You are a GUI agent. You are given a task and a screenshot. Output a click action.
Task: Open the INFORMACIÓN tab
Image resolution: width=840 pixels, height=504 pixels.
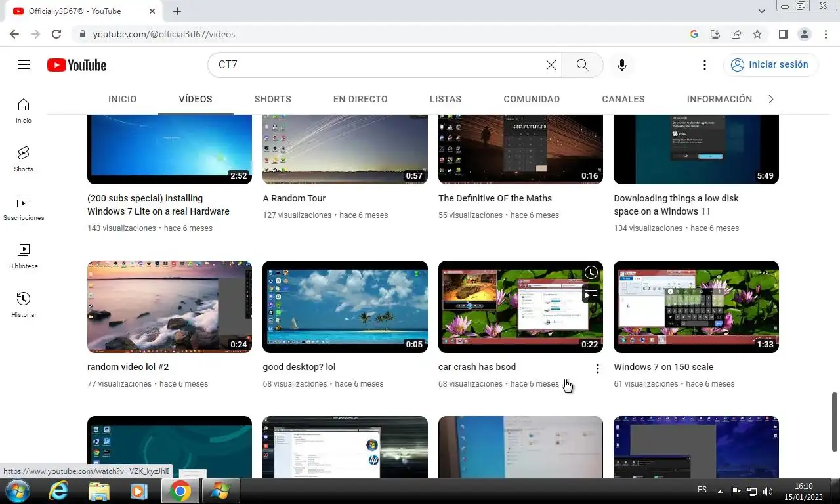(x=719, y=99)
